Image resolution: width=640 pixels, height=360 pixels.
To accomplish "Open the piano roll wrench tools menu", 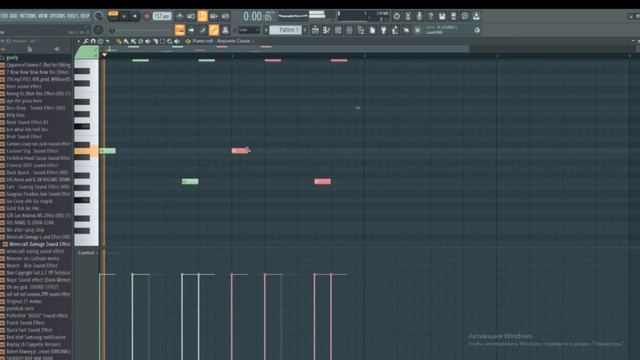I will (86, 41).
